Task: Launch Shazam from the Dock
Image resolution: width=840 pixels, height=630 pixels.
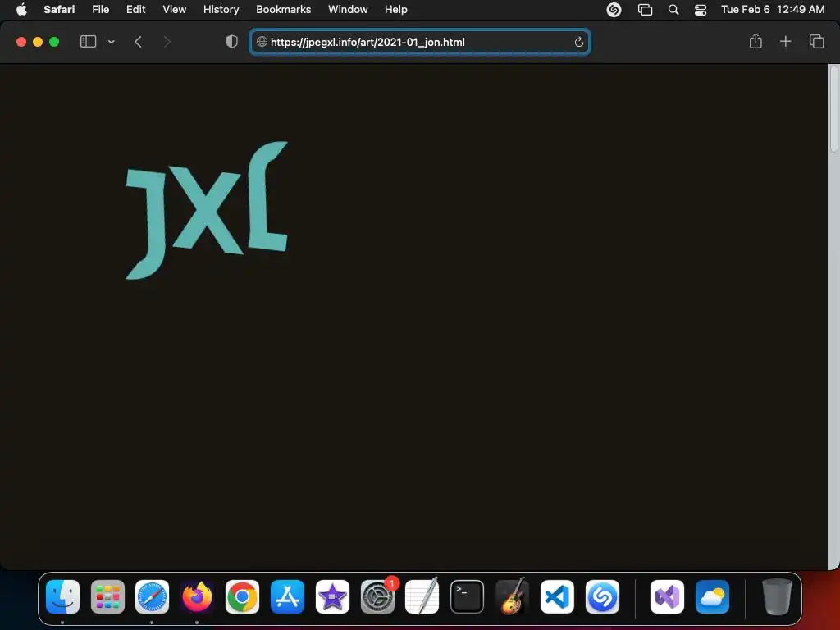Action: [x=602, y=596]
